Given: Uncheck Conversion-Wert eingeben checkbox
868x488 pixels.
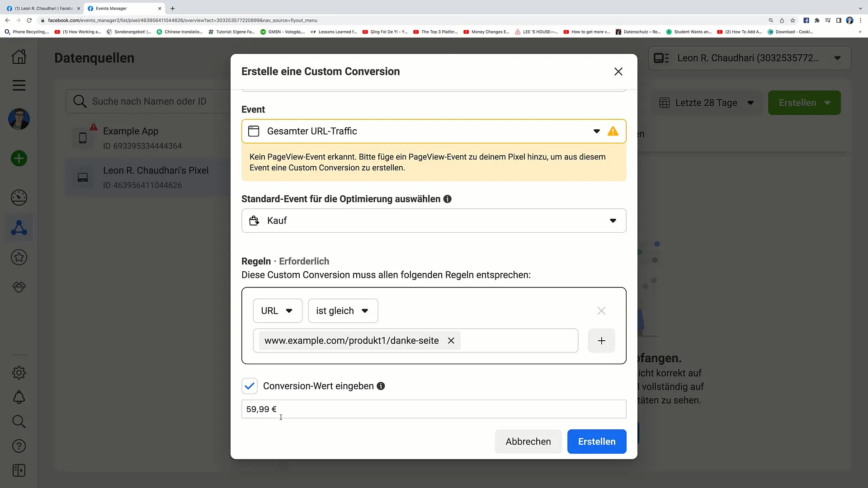Looking at the screenshot, I should pyautogui.click(x=250, y=386).
